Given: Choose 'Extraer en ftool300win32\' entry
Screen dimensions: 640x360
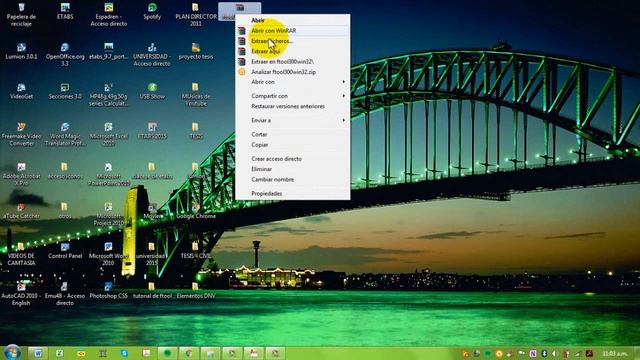Looking at the screenshot, I should (292, 62).
